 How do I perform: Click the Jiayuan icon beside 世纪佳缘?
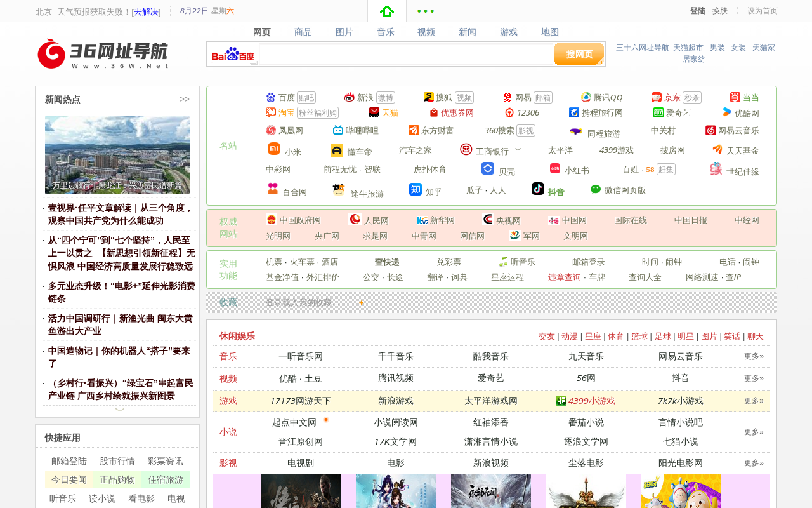[x=716, y=168]
